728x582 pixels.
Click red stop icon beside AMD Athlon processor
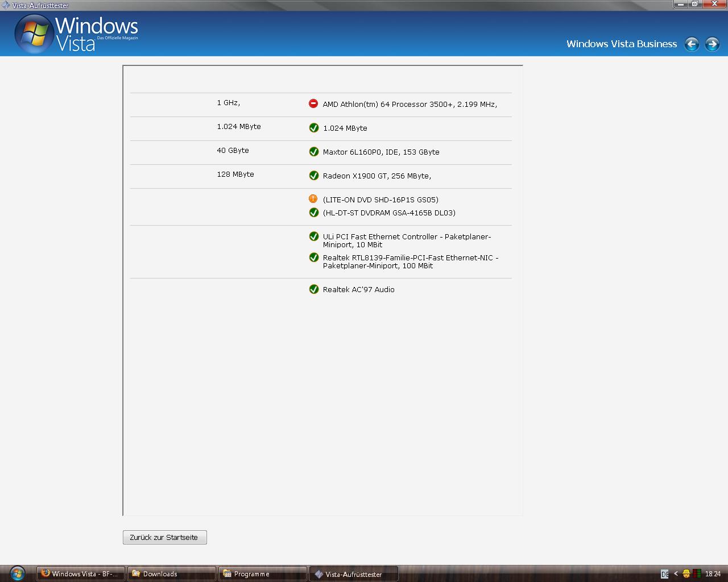pos(313,103)
